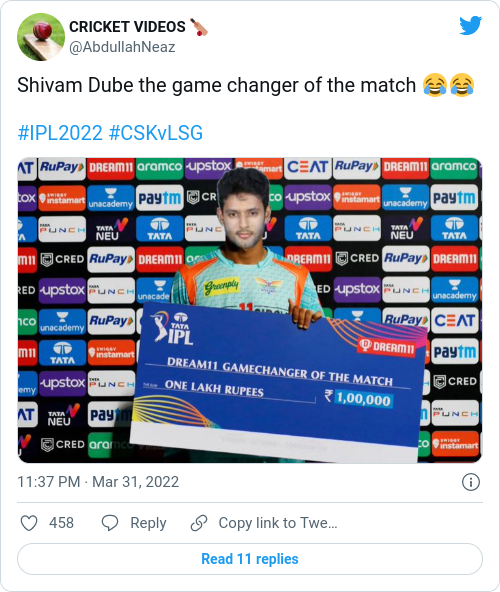Viewport: 500px width, 592px height.
Task: Click the chain link copy icon
Action: (199, 523)
